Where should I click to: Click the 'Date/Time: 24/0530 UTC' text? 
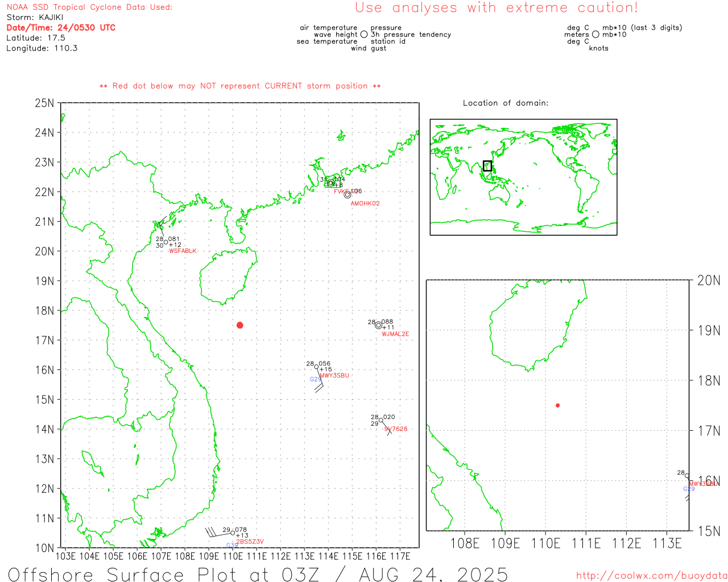[x=61, y=28]
